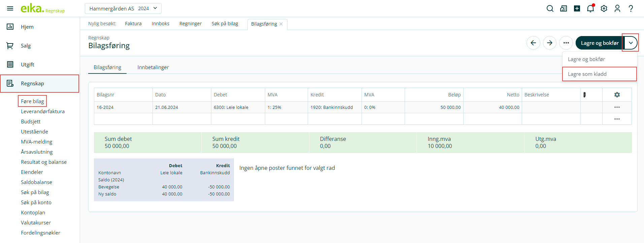Viewport: 644px width, 243px height.
Task: Click the Lagre og bokfør button
Action: 599,43
